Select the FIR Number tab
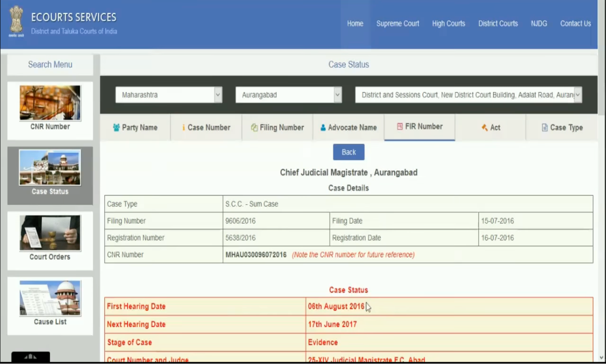 click(x=419, y=127)
